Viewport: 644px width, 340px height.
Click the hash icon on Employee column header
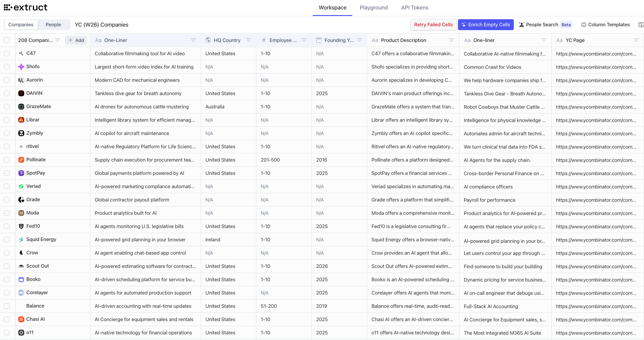(264, 40)
